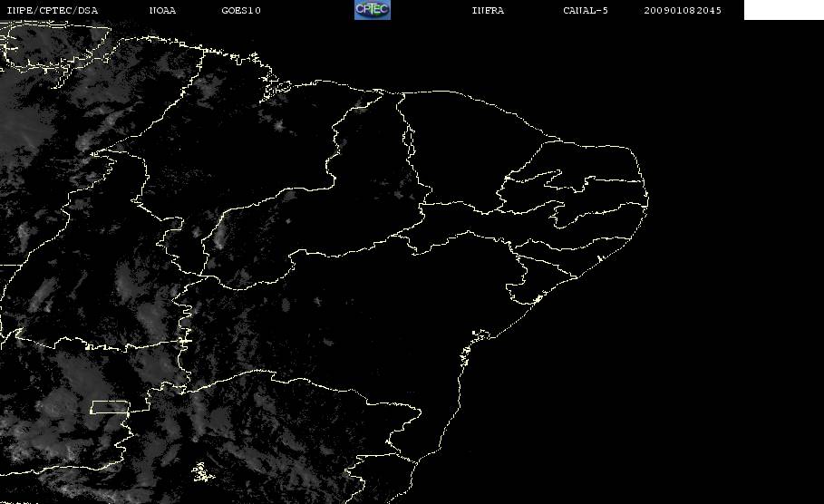Viewport: 824px width, 504px height.
Task: Click the GOES10 satellite label
Action: [241, 11]
